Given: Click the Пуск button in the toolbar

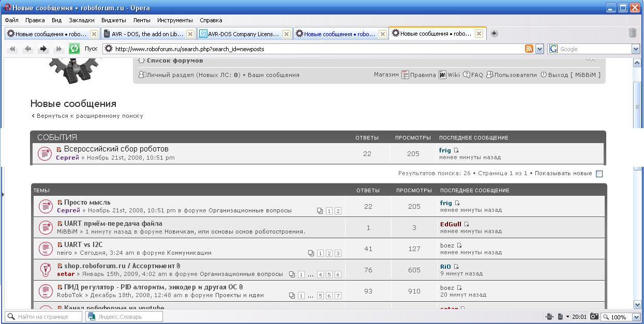Looking at the screenshot, I should pyautogui.click(x=91, y=49).
